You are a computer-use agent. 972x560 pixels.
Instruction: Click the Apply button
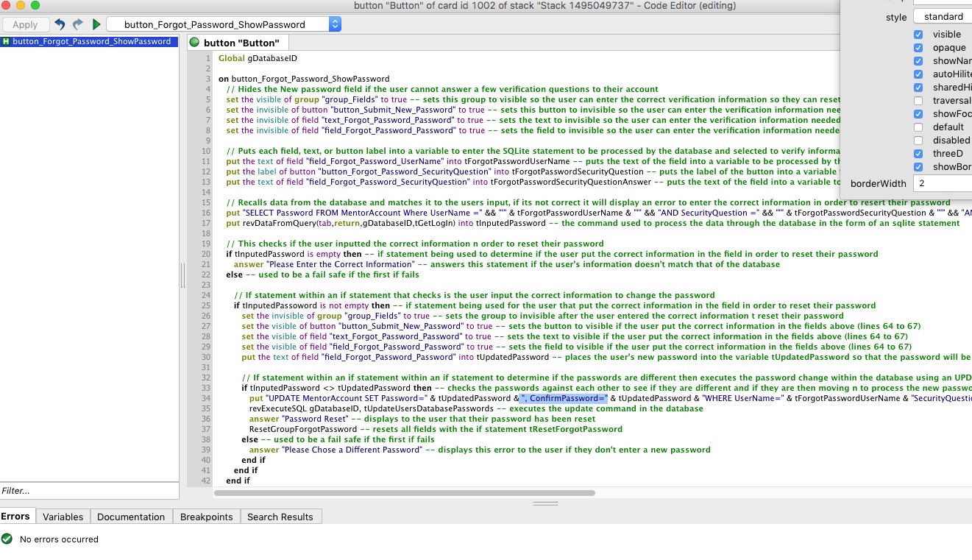click(25, 24)
